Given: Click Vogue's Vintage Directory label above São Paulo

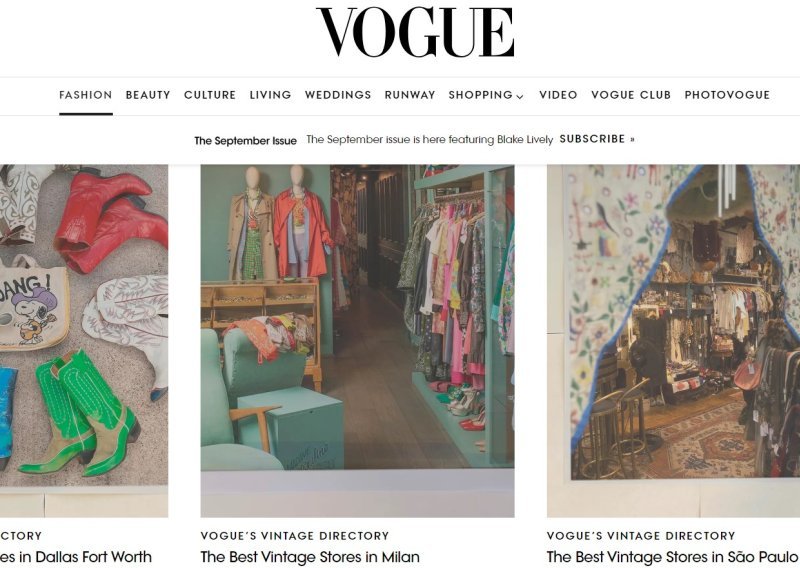Looking at the screenshot, I should click(x=641, y=536).
